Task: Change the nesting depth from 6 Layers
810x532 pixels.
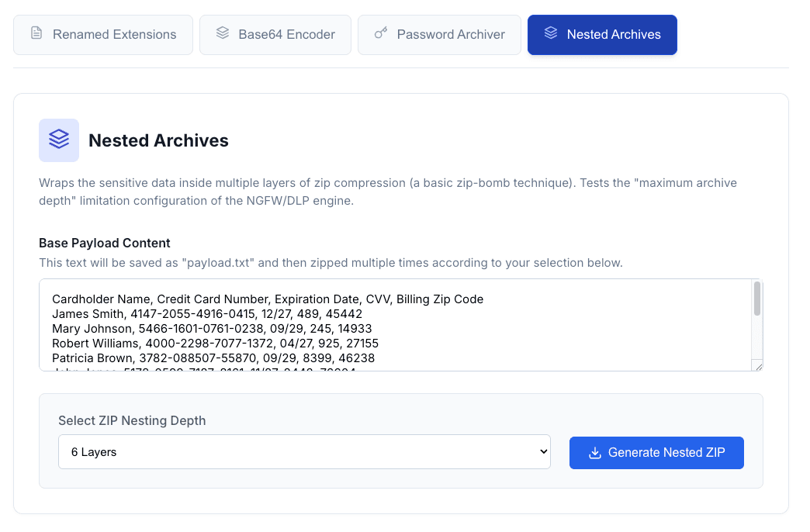Action: (x=304, y=451)
